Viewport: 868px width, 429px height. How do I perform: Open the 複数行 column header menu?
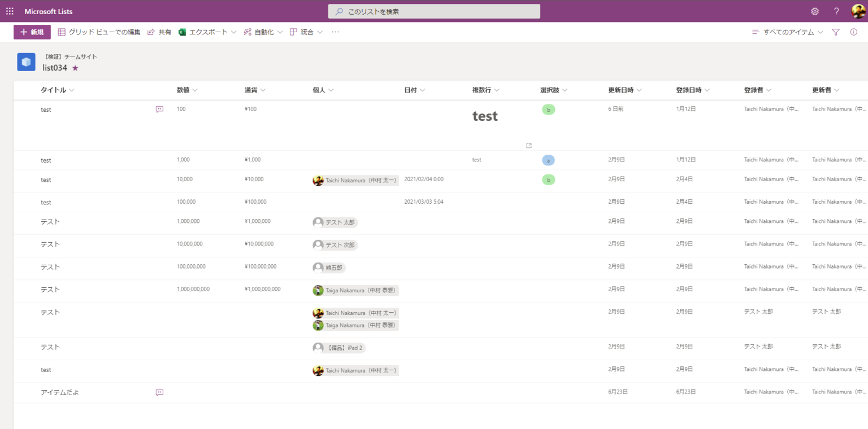coord(486,90)
